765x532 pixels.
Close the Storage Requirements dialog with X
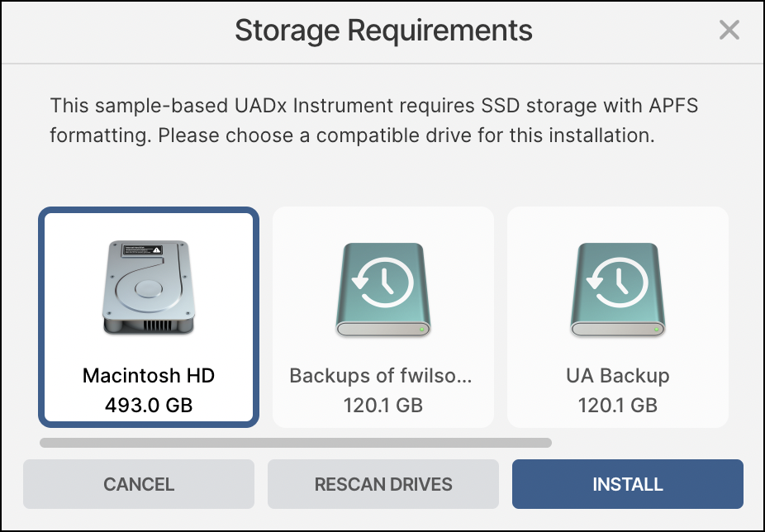[x=729, y=30]
